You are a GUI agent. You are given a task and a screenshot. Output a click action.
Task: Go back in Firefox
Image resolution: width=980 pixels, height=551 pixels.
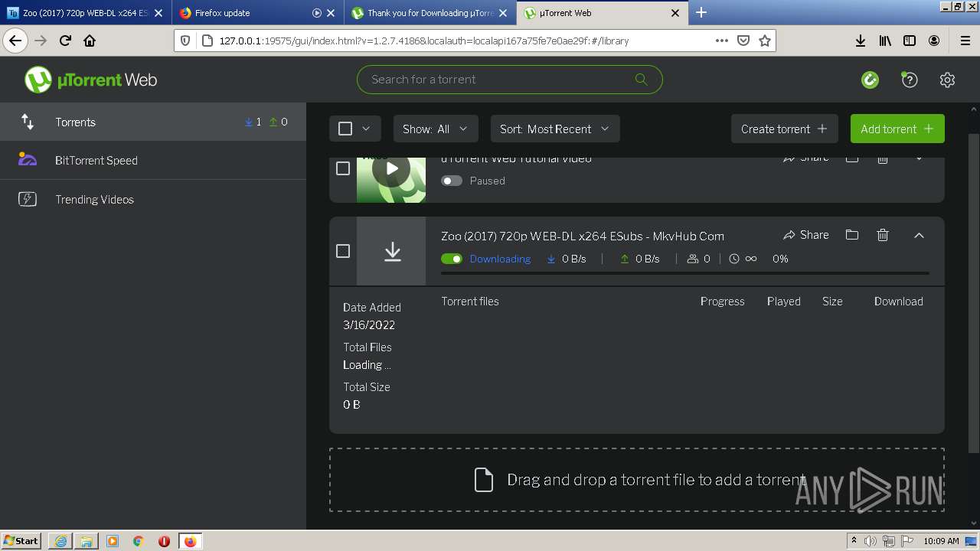(x=15, y=41)
